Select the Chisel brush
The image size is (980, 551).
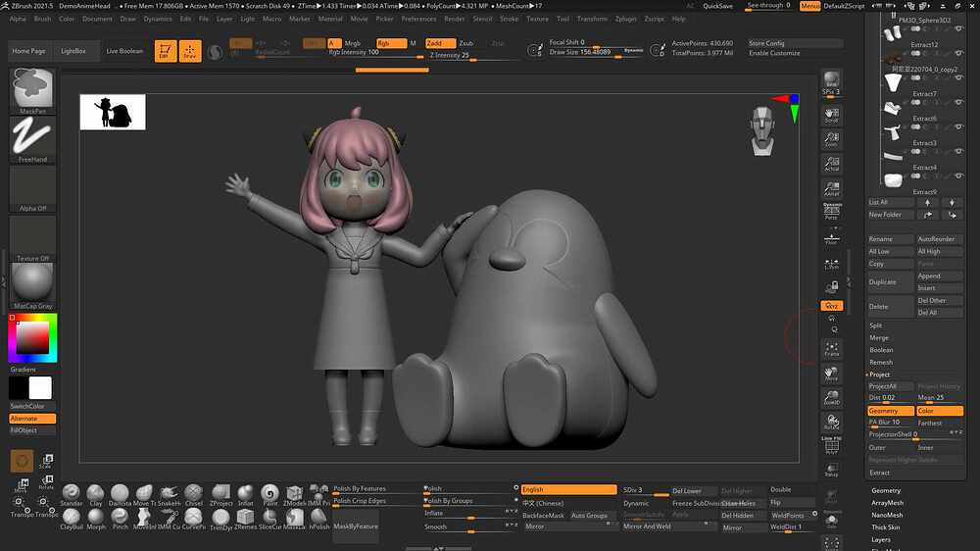[194, 494]
